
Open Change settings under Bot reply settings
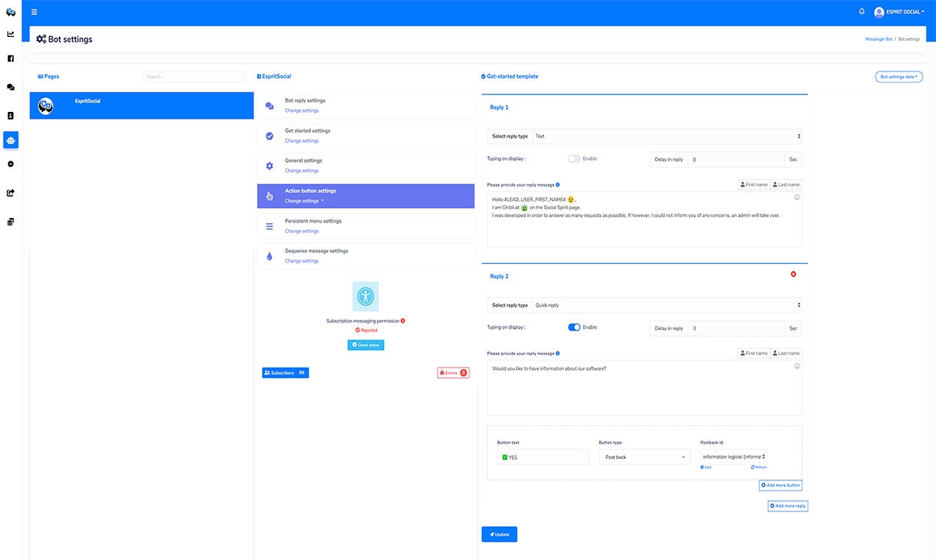(x=302, y=111)
